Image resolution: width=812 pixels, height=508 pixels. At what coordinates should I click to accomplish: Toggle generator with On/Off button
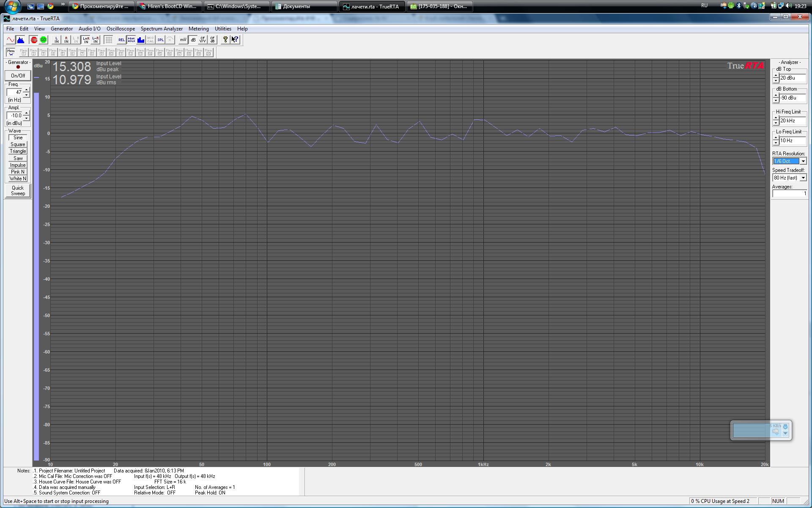point(18,76)
